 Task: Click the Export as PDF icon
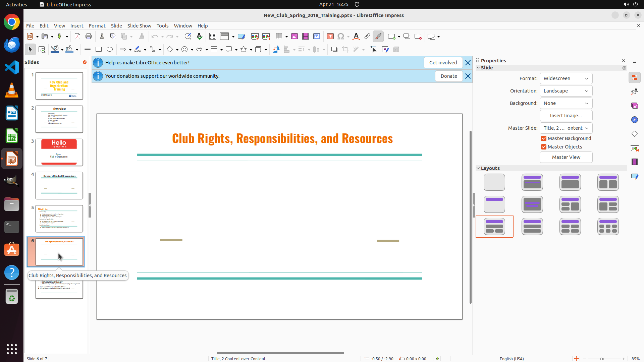pyautogui.click(x=77, y=37)
